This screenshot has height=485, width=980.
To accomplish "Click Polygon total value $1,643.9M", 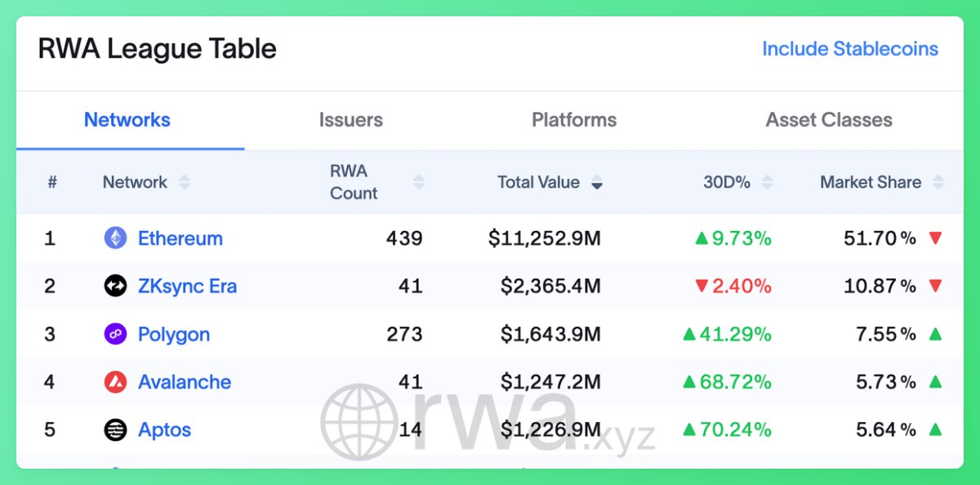I will (551, 334).
